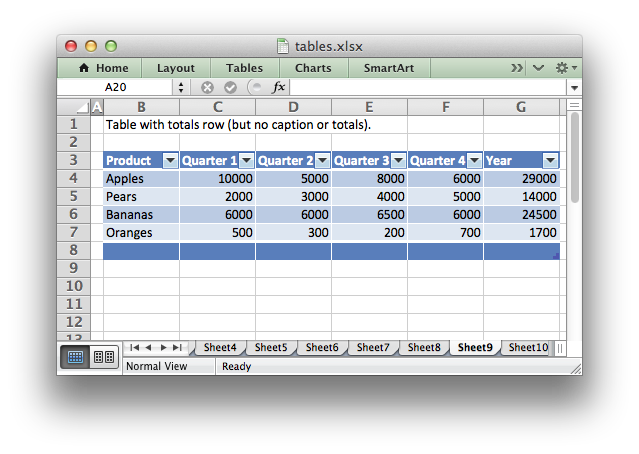Expand the formula bar dropdown arrow

(574, 88)
